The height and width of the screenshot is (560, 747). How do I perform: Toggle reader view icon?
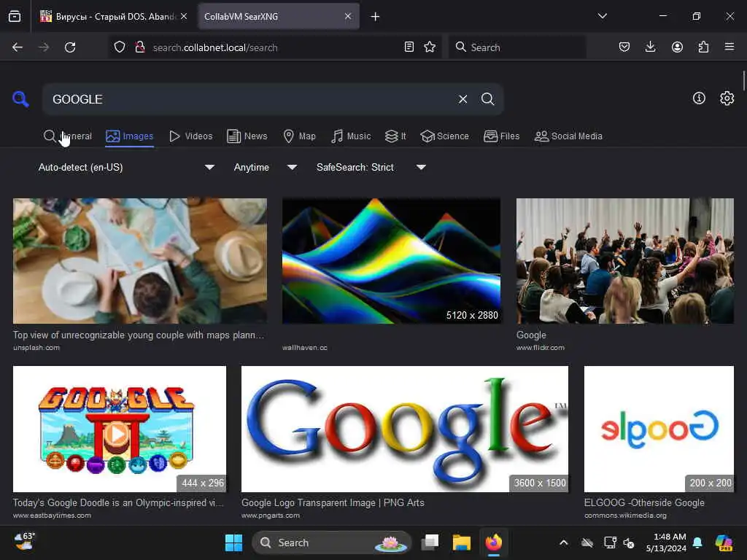click(409, 47)
